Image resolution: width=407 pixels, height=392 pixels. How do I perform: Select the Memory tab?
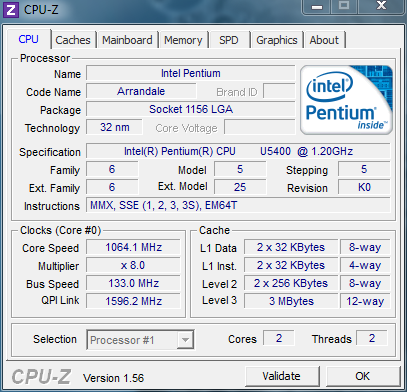click(183, 40)
